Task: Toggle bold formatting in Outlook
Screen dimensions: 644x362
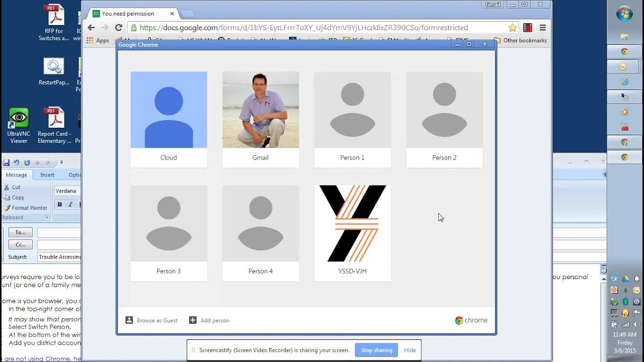Action: (59, 204)
